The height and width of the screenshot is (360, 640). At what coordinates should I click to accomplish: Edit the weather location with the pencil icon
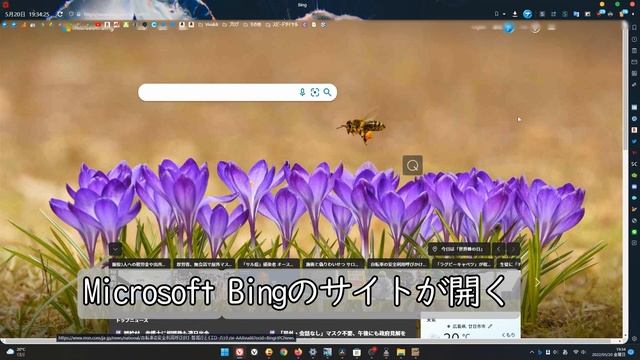pos(490,326)
